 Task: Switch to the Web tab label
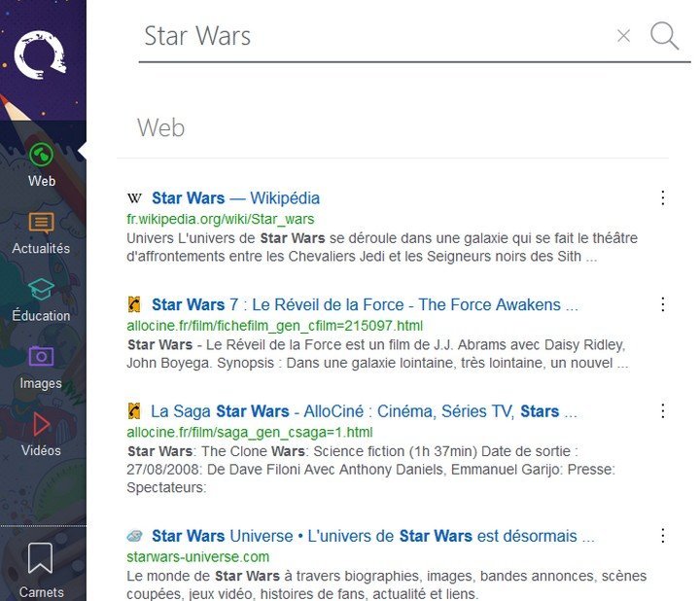[x=42, y=181]
